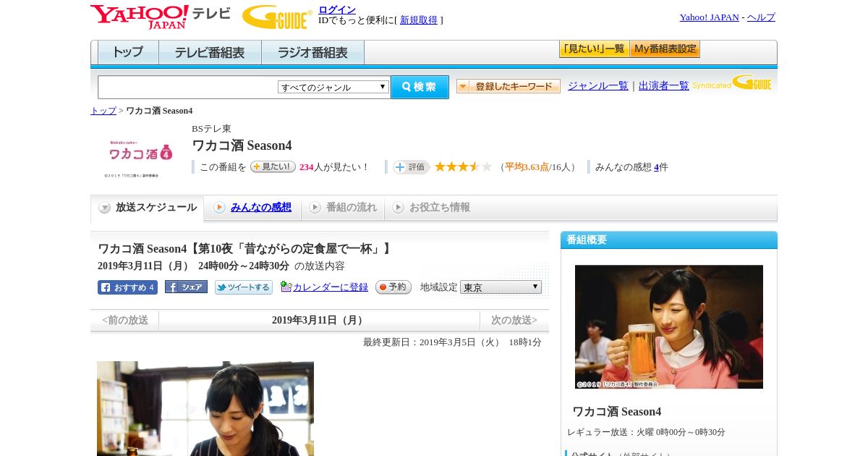
Task: Click the レギュラー放送 schedule text
Action: coord(646,432)
